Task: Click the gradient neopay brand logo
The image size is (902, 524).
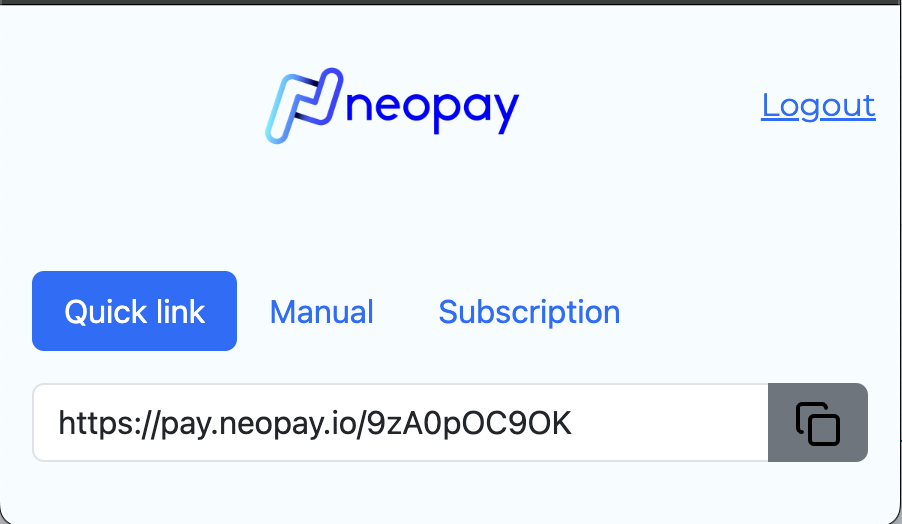Action: tap(392, 106)
